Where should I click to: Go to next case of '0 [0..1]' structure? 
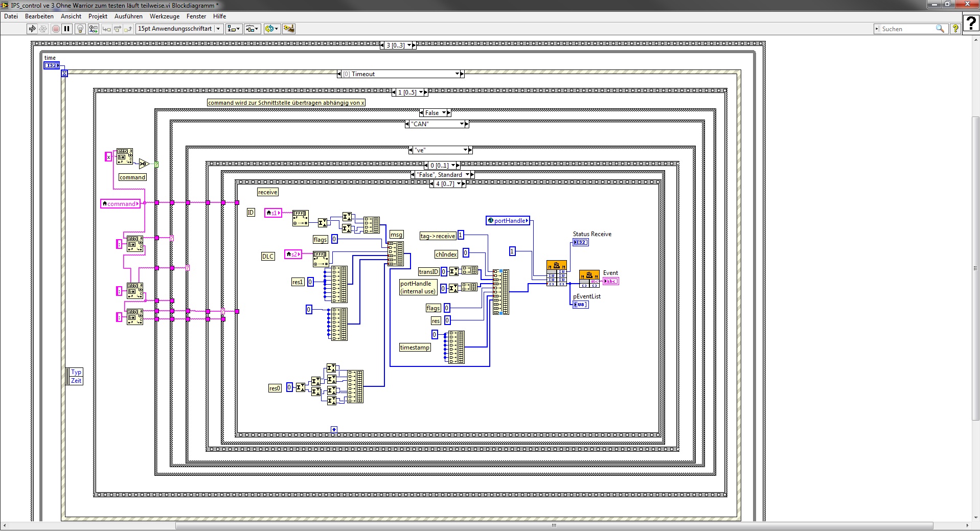459,166
